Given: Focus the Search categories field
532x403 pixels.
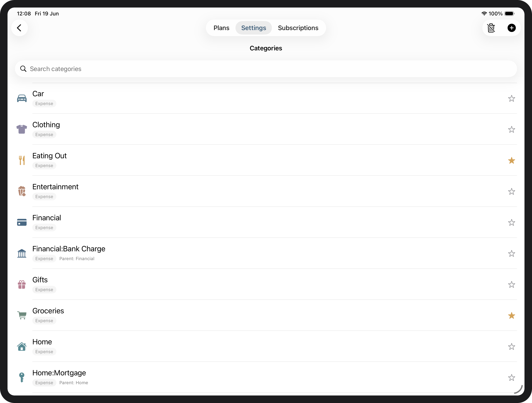Looking at the screenshot, I should (266, 69).
